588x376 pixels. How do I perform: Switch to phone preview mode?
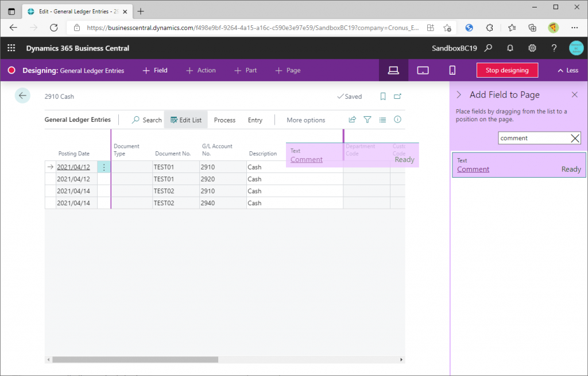click(452, 70)
